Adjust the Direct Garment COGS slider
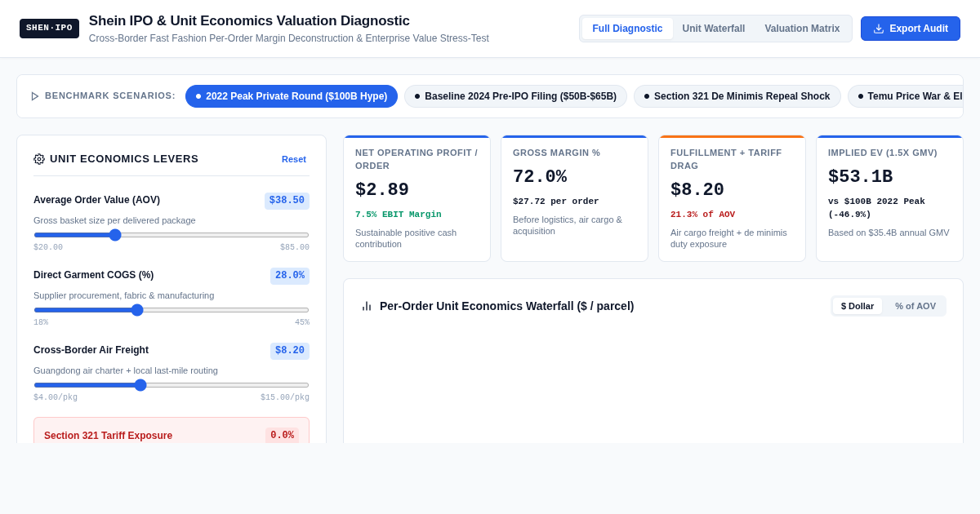Screen dimensions: 980x514 click(x=171, y=310)
